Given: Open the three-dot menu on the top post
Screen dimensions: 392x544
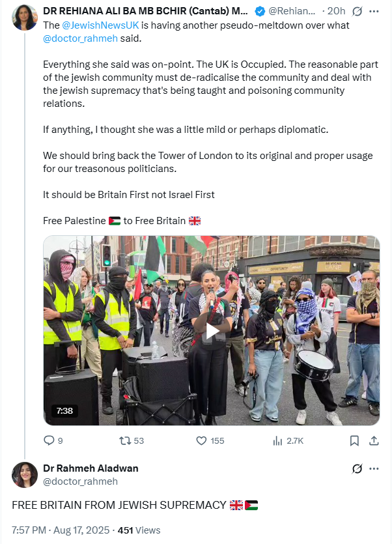Looking at the screenshot, I should [374, 12].
